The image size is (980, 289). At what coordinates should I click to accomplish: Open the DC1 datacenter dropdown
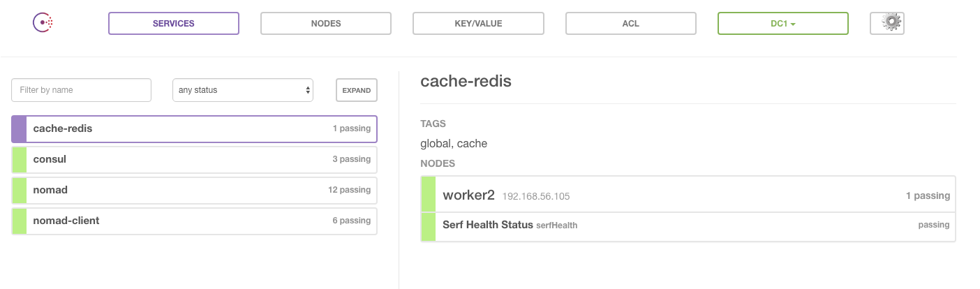click(783, 23)
